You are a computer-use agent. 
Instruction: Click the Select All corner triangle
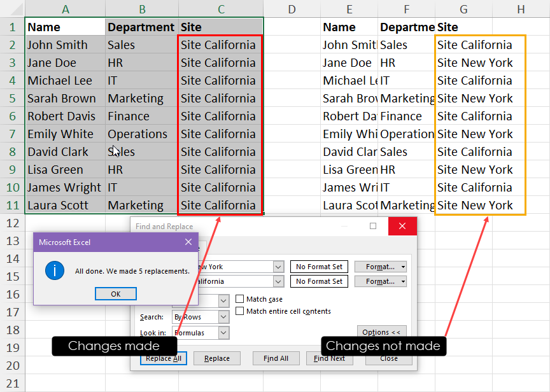(x=16, y=10)
